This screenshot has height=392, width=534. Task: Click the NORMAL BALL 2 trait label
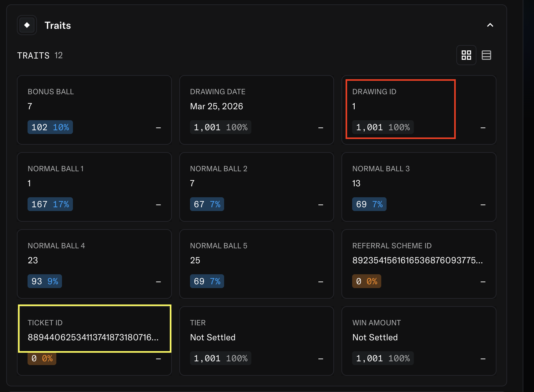click(x=219, y=169)
